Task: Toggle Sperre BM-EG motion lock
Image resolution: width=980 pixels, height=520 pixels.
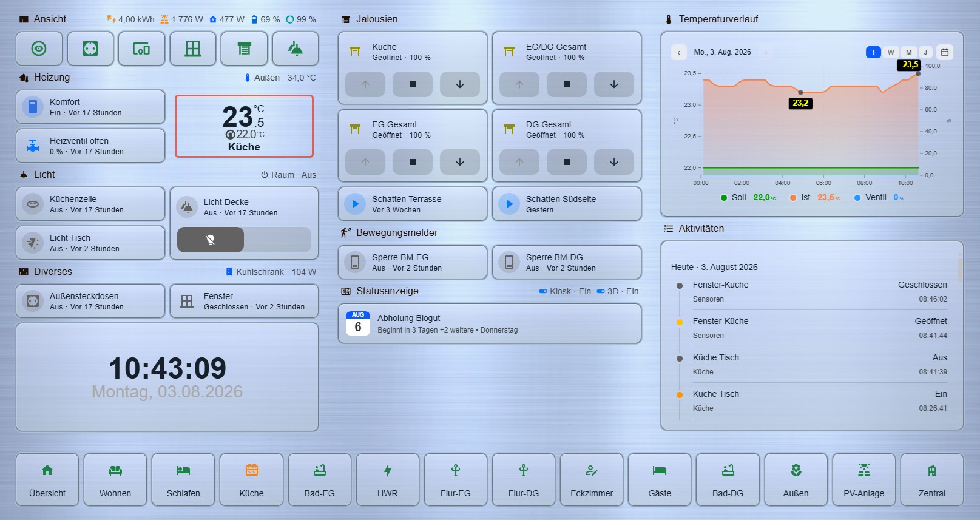Action: click(x=413, y=262)
